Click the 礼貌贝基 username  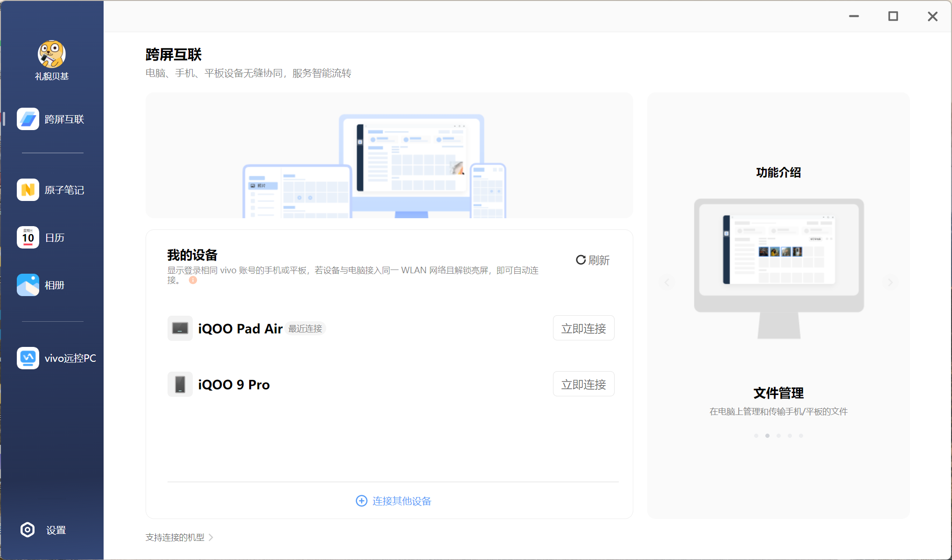[52, 76]
